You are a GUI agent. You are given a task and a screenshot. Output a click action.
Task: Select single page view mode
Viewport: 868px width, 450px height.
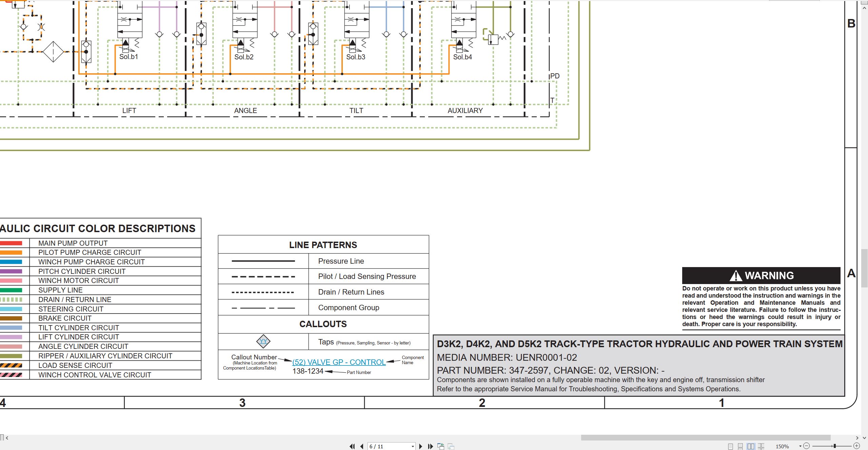click(731, 446)
